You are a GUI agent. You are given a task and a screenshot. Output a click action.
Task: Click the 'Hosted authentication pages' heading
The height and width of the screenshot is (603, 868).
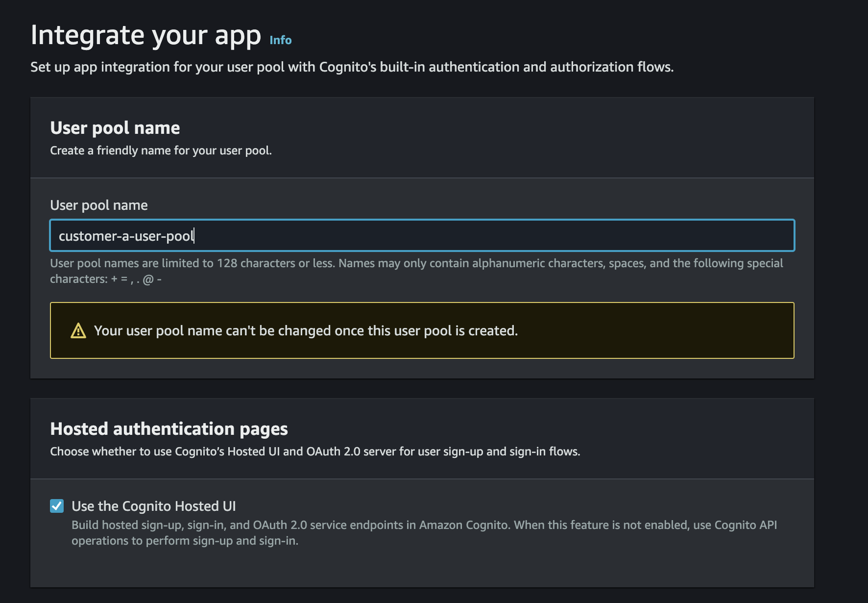point(169,428)
